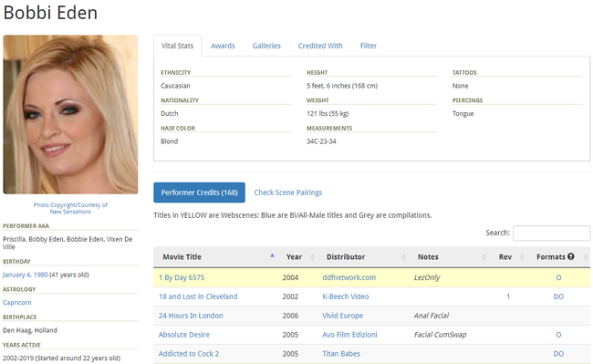Sort table by Movie Title arrow
593x364 pixels.
pos(272,256)
